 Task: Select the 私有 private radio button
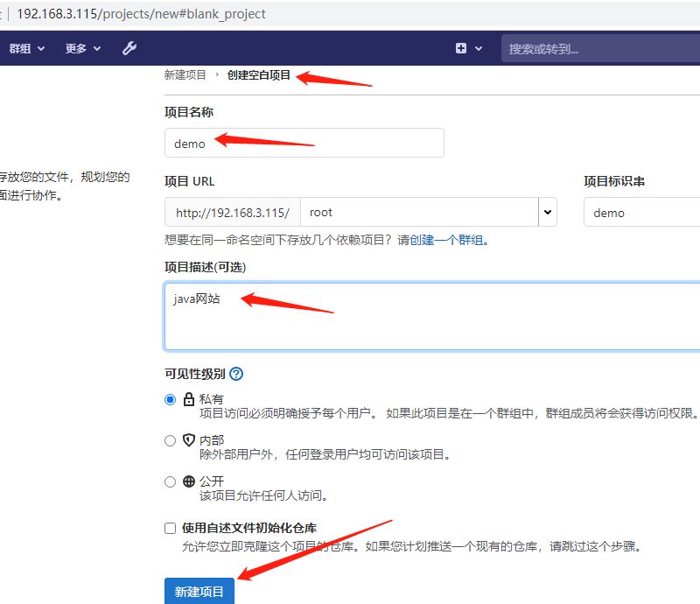point(170,399)
